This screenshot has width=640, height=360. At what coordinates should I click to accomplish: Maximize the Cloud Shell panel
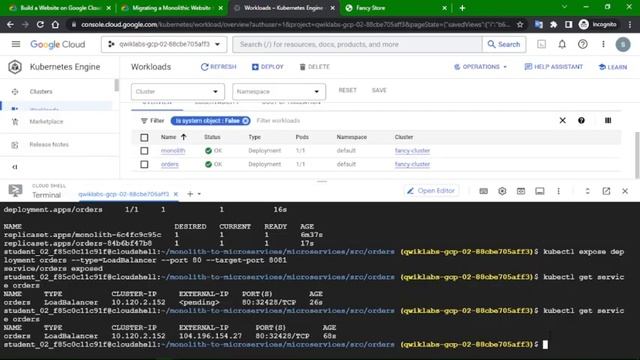point(587,191)
